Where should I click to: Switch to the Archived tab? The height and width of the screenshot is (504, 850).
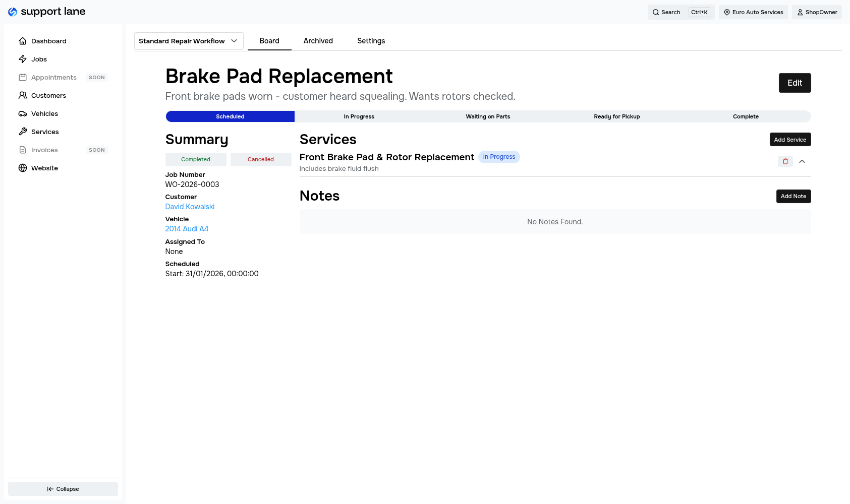(318, 41)
